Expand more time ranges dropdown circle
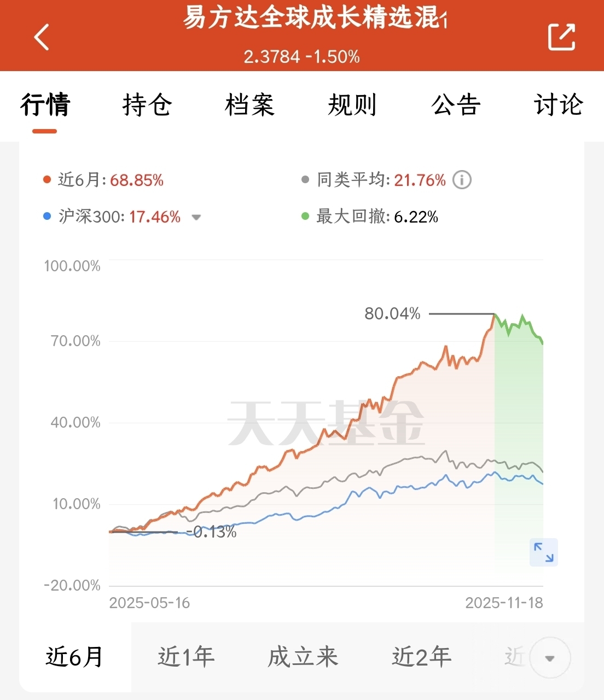604x700 pixels. click(x=550, y=658)
